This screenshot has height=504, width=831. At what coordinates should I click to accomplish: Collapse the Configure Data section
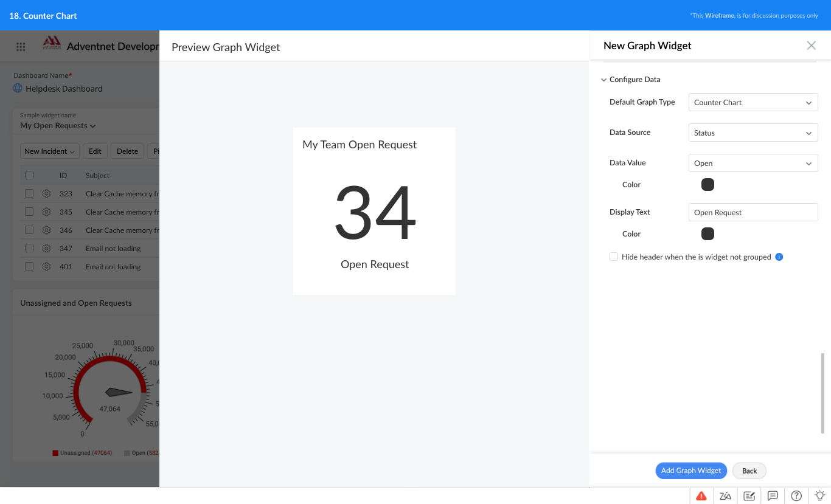pos(603,80)
